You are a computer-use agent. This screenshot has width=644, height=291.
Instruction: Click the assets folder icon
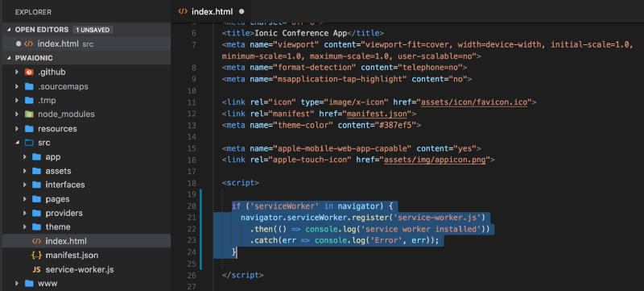pos(36,171)
